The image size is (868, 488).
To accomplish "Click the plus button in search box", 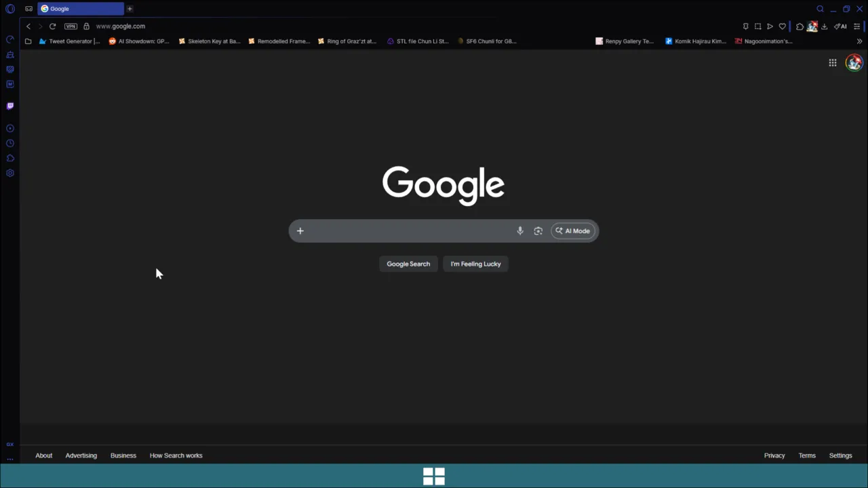I will point(300,231).
